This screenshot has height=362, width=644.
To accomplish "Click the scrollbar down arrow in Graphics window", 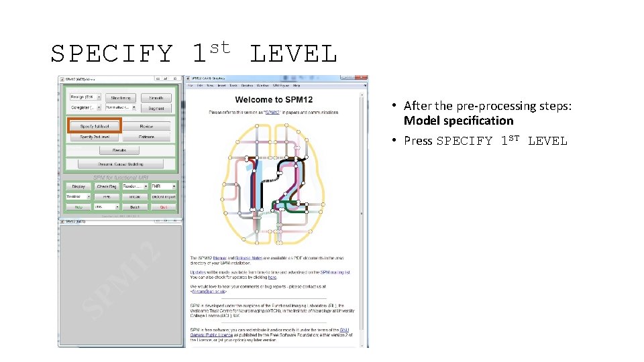I will [x=362, y=345].
